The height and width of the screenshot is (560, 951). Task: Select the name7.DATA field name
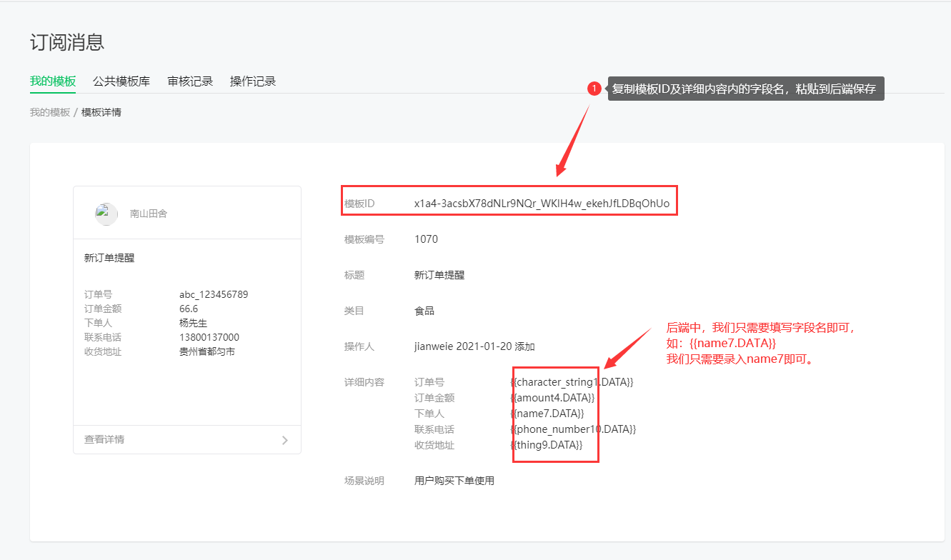547,414
